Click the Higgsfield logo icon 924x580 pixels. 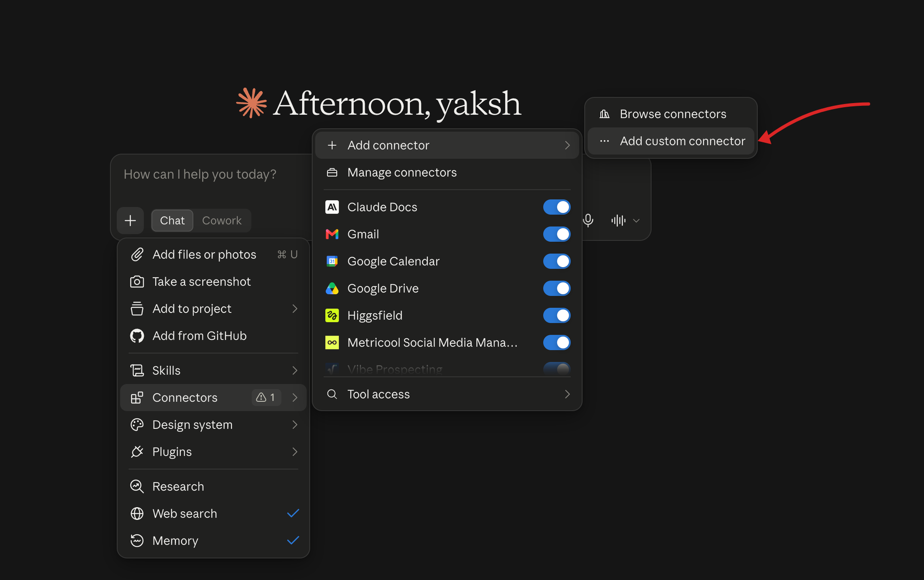(332, 316)
